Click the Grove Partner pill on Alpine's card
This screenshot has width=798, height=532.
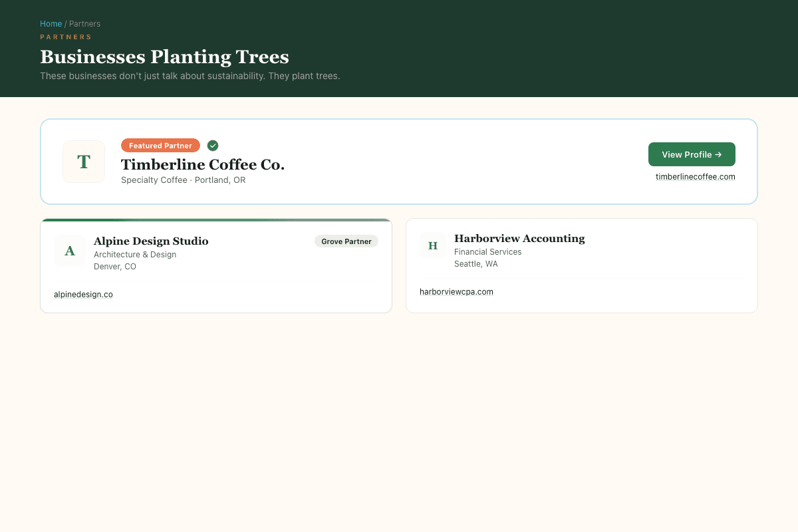point(346,241)
